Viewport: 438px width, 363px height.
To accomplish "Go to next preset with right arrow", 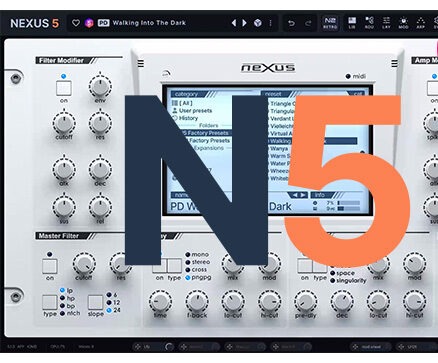I will pyautogui.click(x=244, y=23).
